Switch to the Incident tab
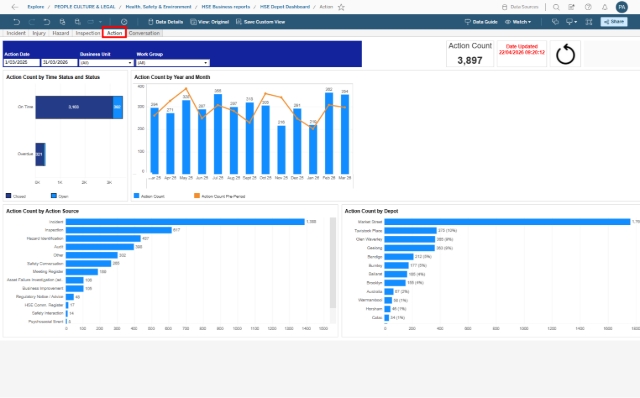Screen dimensions: 640x398 pyautogui.click(x=16, y=33)
